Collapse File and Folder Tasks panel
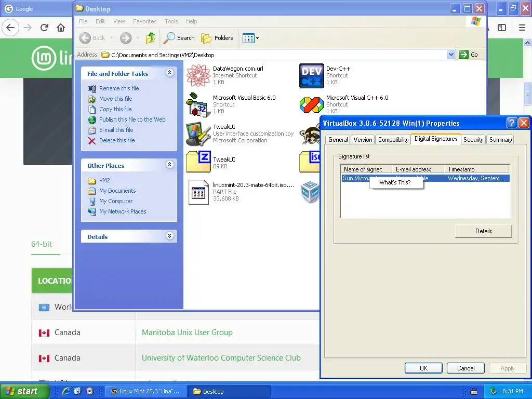Image resolution: width=532 pixels, height=399 pixels. [170, 73]
